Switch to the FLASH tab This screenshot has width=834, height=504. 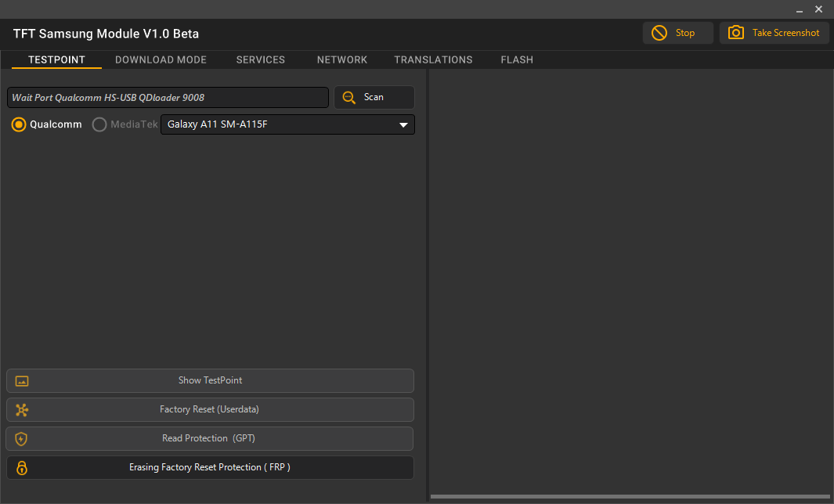coord(517,59)
